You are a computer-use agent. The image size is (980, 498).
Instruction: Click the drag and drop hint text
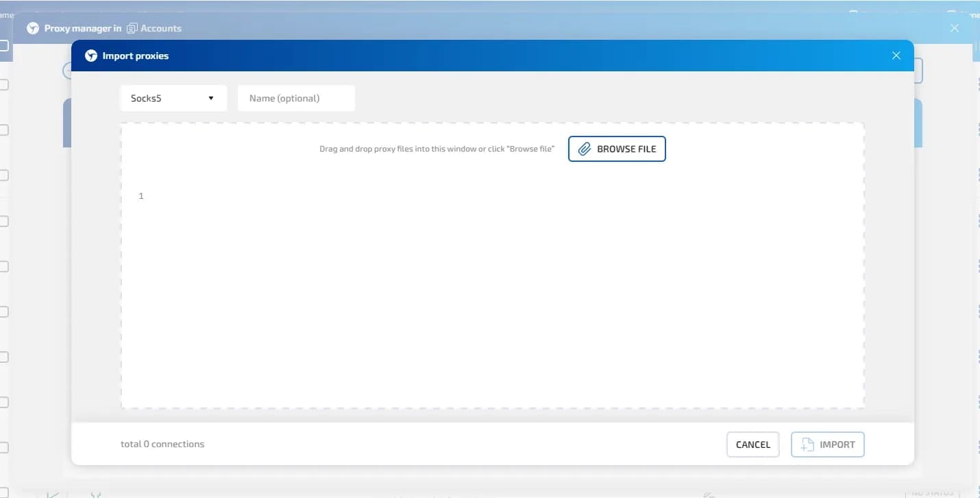pyautogui.click(x=437, y=149)
